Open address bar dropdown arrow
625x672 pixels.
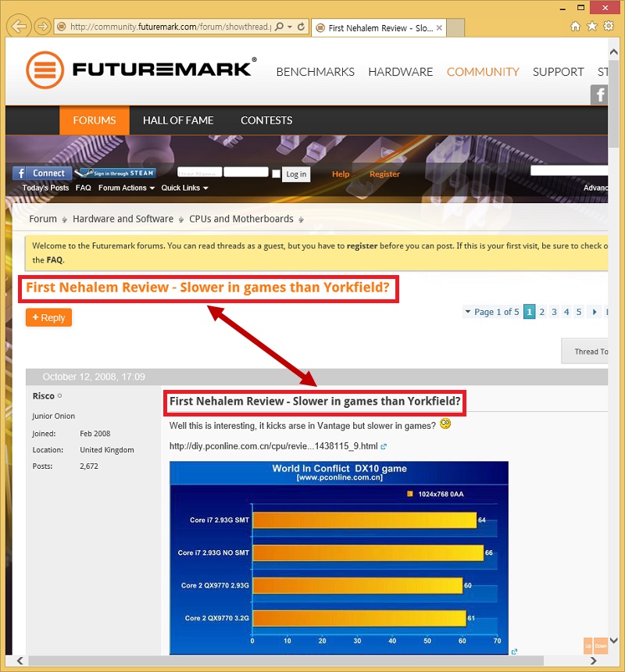290,27
